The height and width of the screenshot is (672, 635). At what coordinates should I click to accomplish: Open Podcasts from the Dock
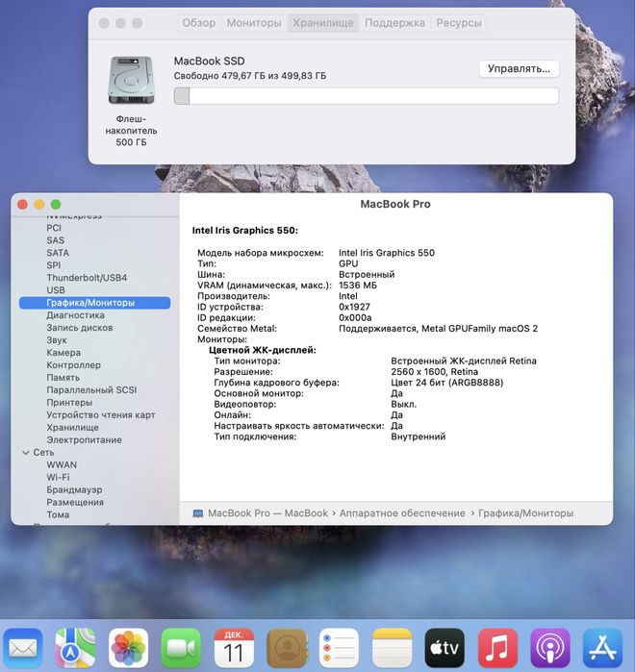point(550,648)
